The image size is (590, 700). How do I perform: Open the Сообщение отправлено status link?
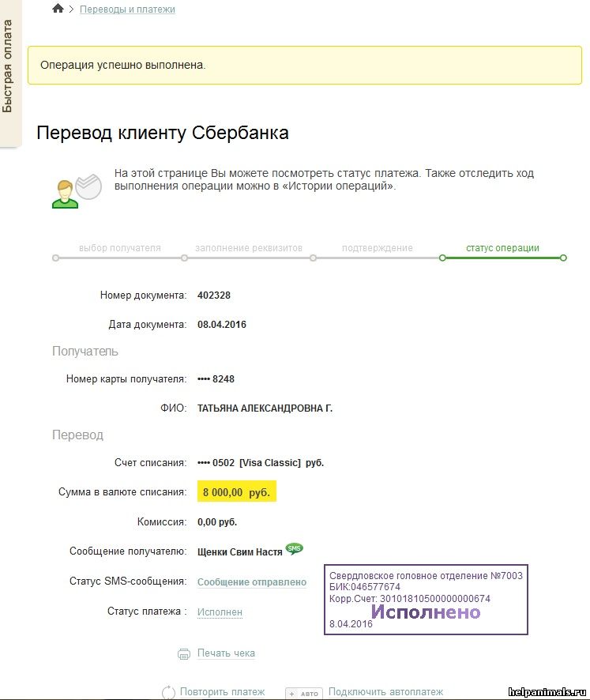click(x=252, y=582)
